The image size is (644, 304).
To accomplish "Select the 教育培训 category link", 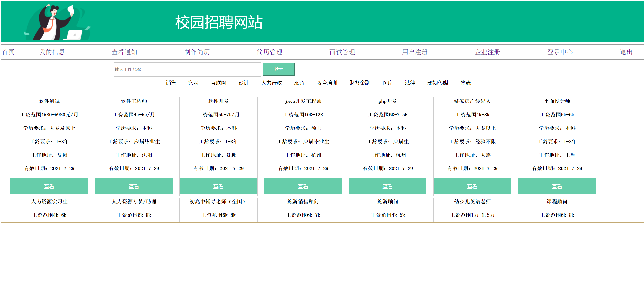I will (327, 83).
